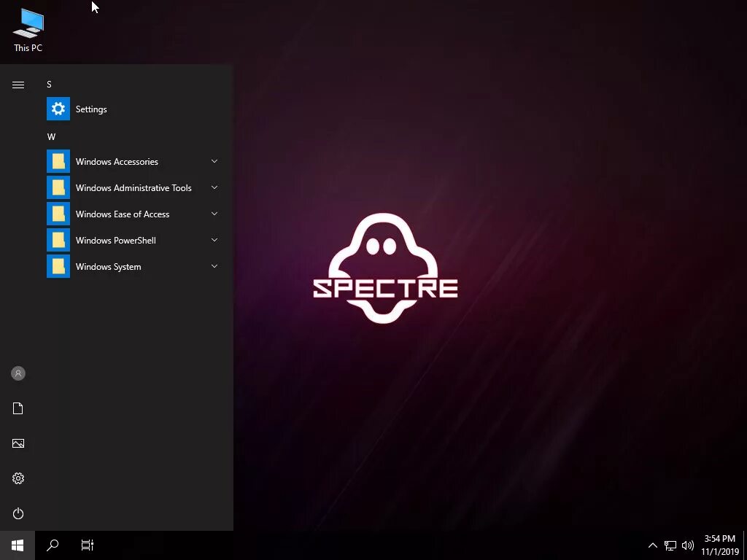Expand Windows System chevron
Image resolution: width=747 pixels, height=560 pixels.
click(214, 266)
